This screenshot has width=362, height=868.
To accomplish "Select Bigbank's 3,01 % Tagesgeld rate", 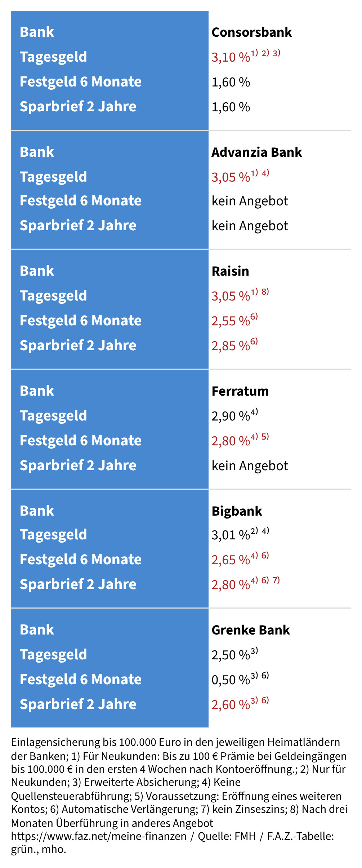I will tap(231, 535).
